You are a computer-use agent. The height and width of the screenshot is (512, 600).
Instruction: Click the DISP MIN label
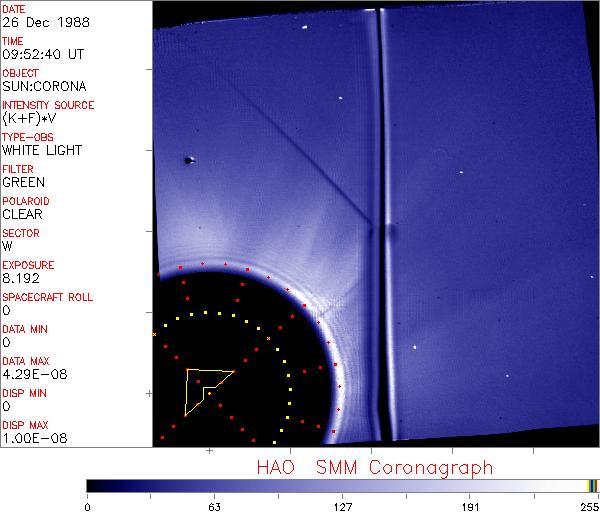coord(24,393)
